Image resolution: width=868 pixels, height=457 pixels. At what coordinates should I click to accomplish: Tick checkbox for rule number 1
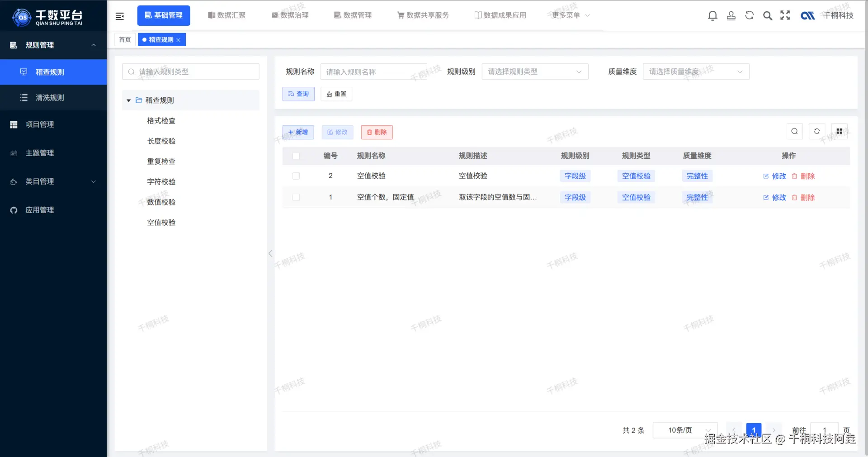pyautogui.click(x=296, y=197)
